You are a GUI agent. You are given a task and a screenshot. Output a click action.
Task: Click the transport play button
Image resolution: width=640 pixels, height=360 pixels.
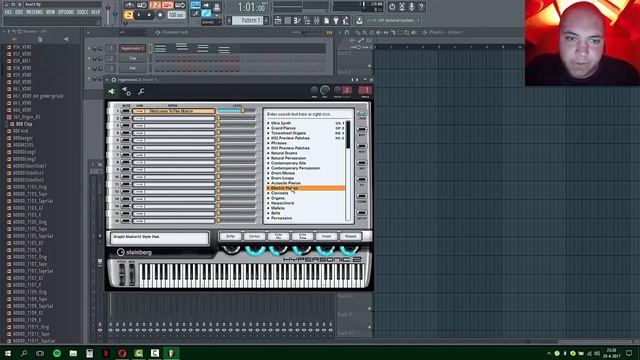coord(139,15)
